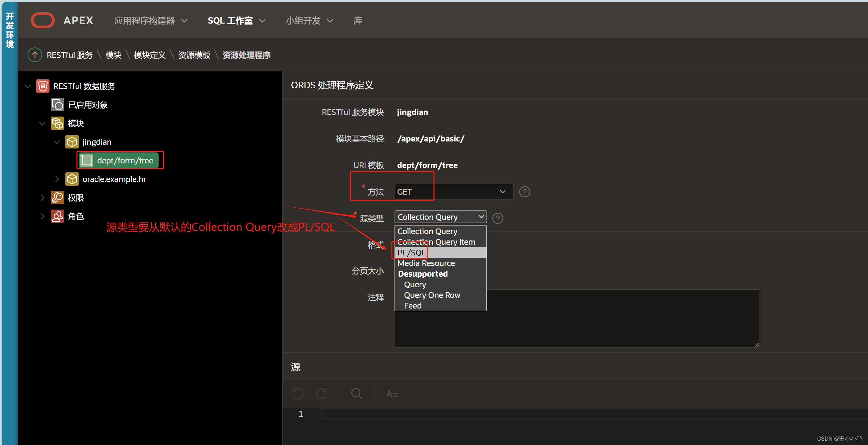This screenshot has width=868, height=445.
Task: Collapse the jingdian module node
Action: [57, 142]
